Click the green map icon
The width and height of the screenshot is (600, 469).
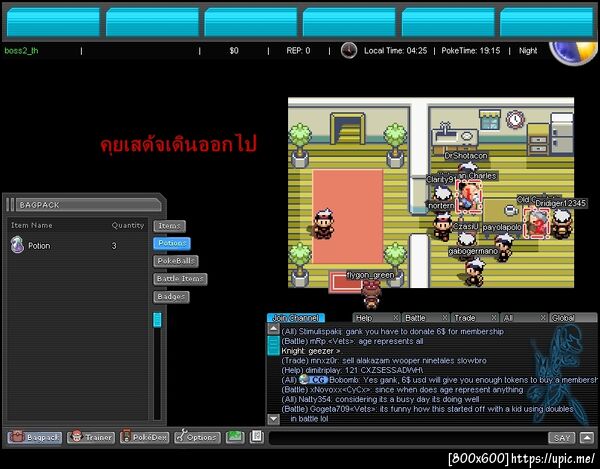pyautogui.click(x=235, y=436)
